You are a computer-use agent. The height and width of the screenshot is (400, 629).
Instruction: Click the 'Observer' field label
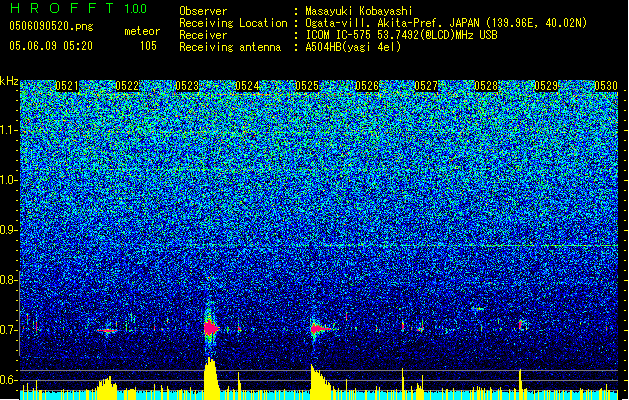click(203, 11)
